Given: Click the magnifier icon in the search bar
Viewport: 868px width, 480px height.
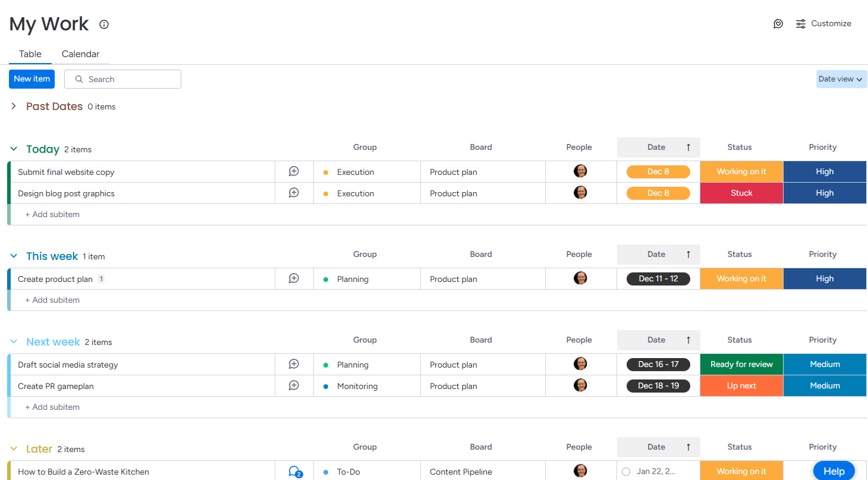Looking at the screenshot, I should click(79, 79).
